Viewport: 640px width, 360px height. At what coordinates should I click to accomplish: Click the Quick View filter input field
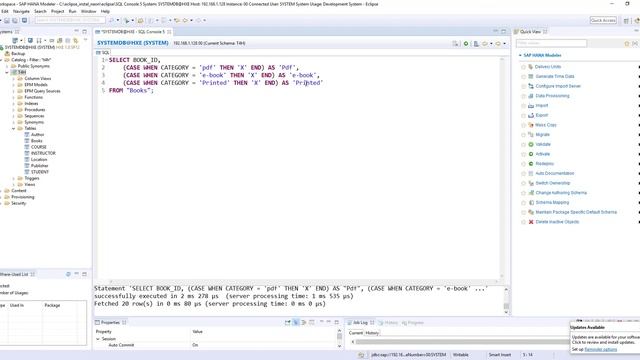point(551,43)
